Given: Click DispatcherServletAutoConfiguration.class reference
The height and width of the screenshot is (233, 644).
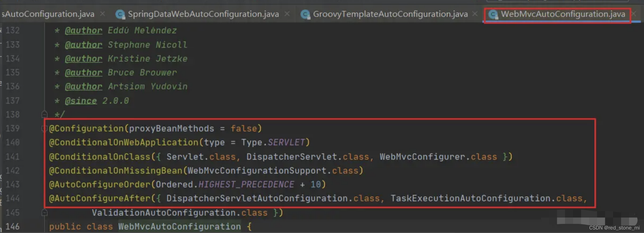Looking at the screenshot, I should [273, 198].
